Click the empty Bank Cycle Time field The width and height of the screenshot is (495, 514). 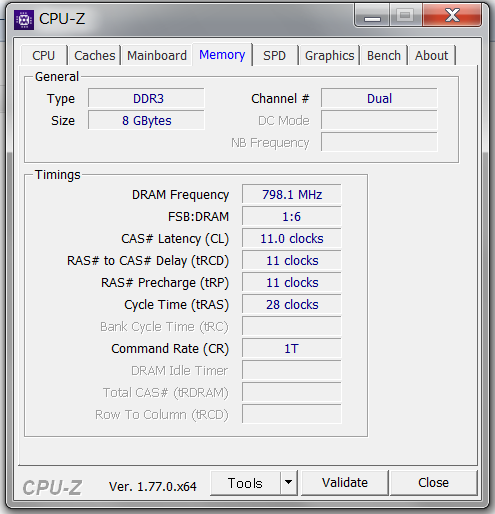[x=292, y=327]
